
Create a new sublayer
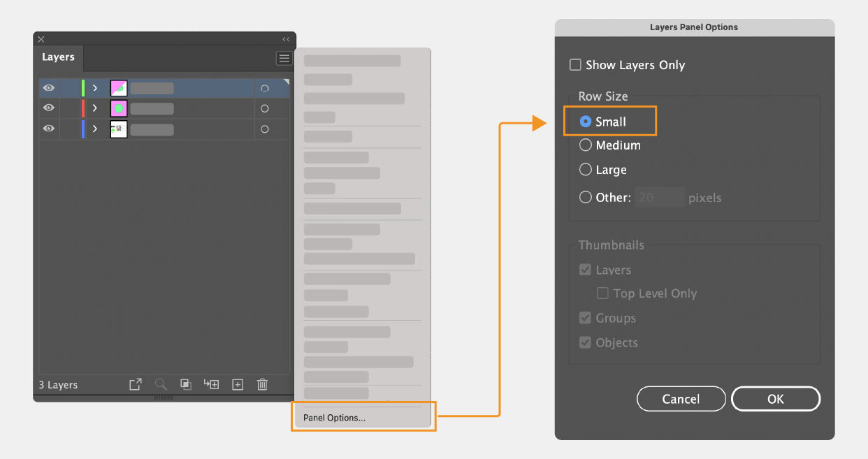click(211, 384)
